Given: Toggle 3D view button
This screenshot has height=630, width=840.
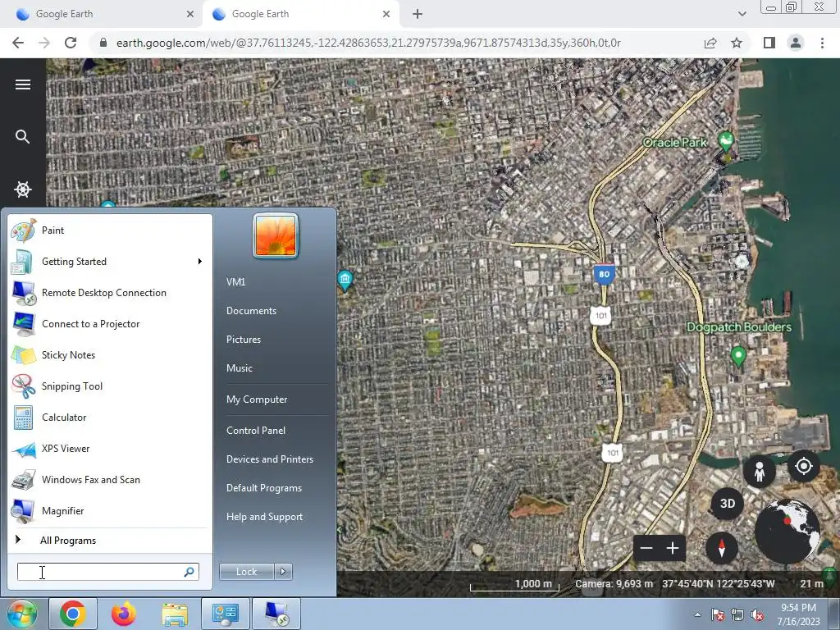Looking at the screenshot, I should pyautogui.click(x=727, y=504).
